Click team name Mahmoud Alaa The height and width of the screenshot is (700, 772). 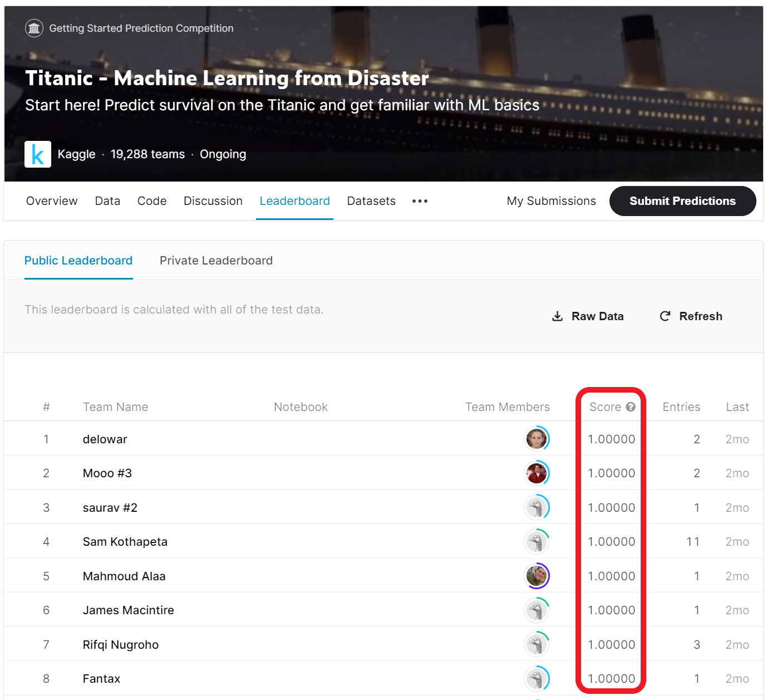[x=124, y=576]
